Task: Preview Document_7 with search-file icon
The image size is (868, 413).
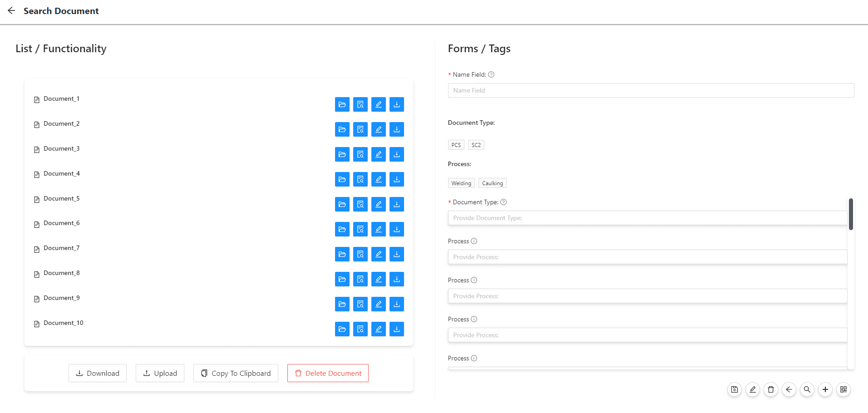Action: pos(360,254)
